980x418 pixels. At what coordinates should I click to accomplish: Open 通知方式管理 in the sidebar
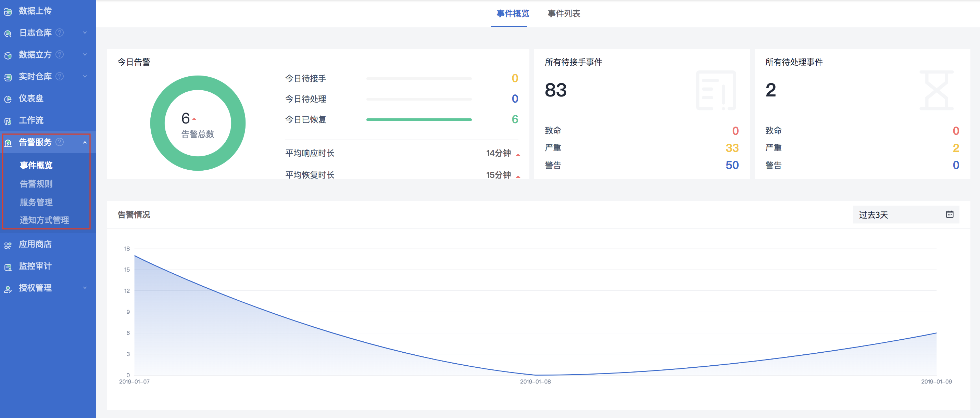(45, 220)
